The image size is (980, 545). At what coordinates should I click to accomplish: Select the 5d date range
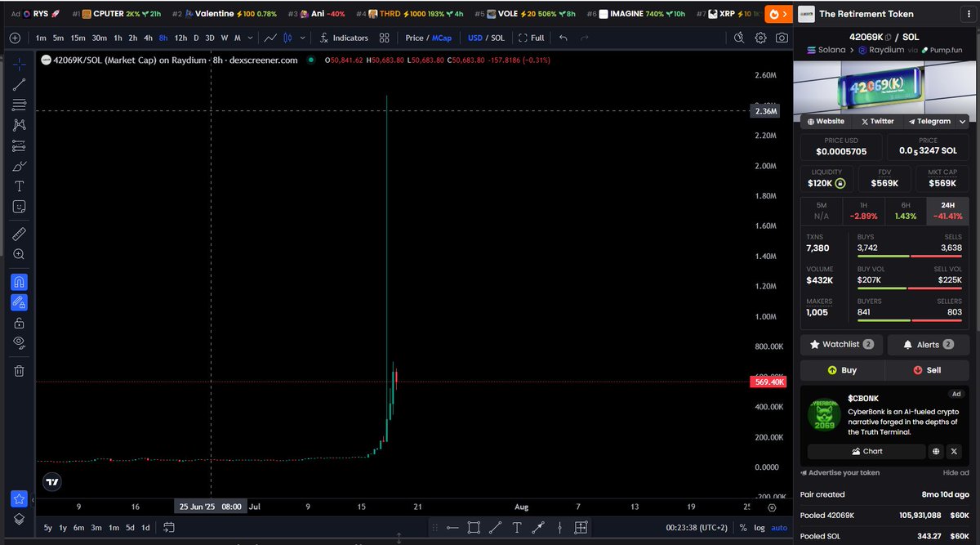pos(130,527)
